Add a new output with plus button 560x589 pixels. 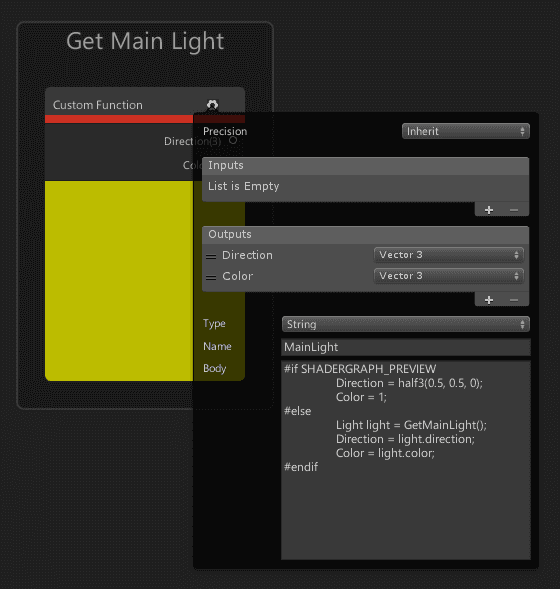(489, 300)
